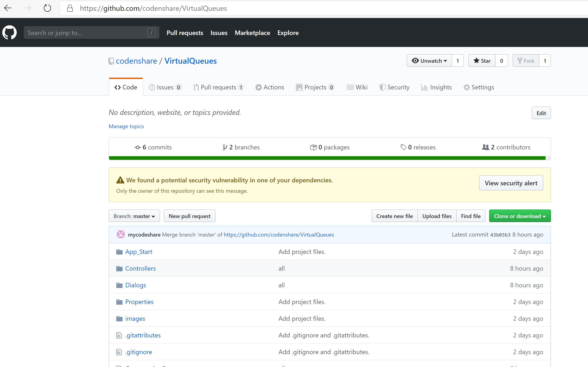This screenshot has width=588, height=367.
Task: Open the Clone or download dropdown
Action: point(520,216)
